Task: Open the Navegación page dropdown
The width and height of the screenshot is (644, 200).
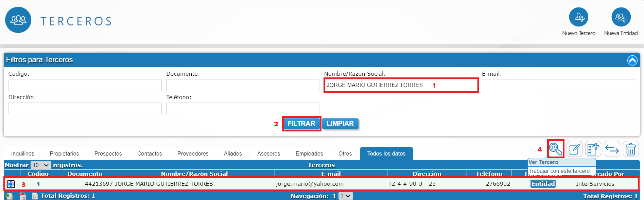Action: point(345,196)
